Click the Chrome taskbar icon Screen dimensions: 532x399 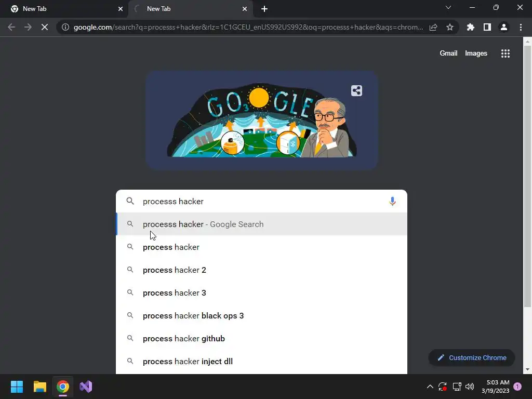coord(63,387)
